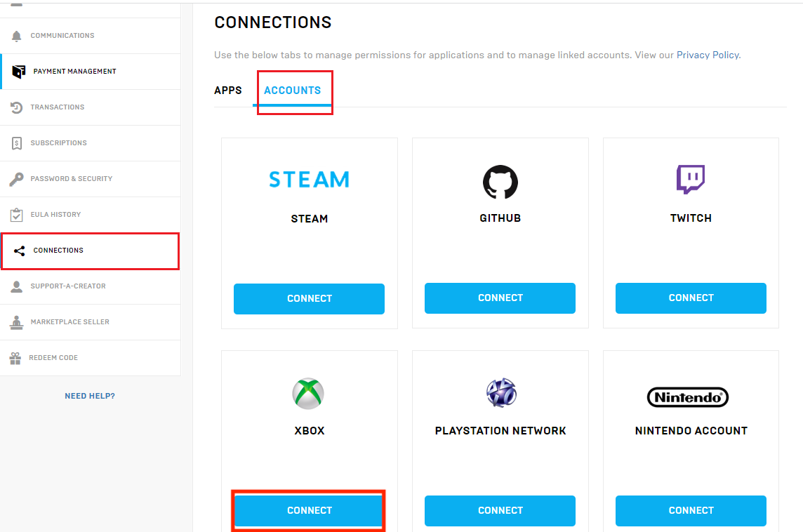The height and width of the screenshot is (532, 803).
Task: Connect the PlayStation Network account
Action: click(500, 510)
